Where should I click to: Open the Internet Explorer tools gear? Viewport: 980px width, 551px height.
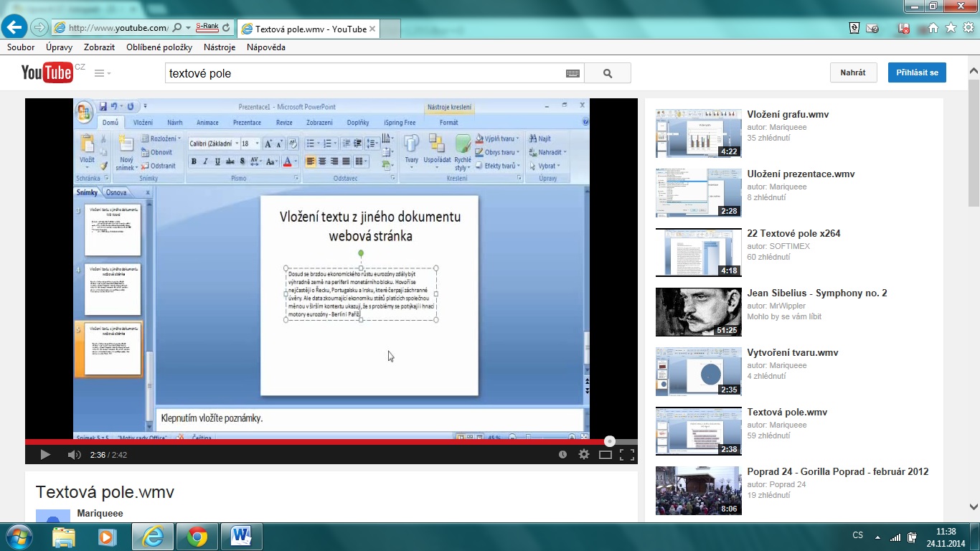[x=968, y=28]
